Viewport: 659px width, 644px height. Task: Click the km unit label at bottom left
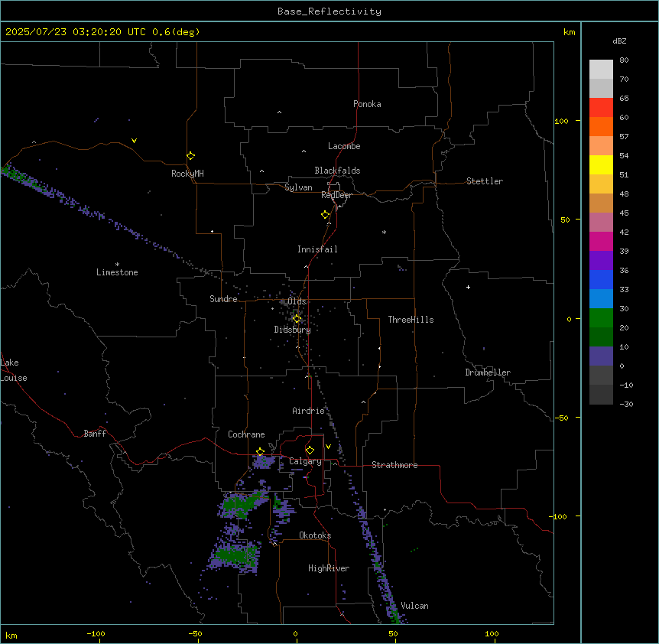click(11, 635)
